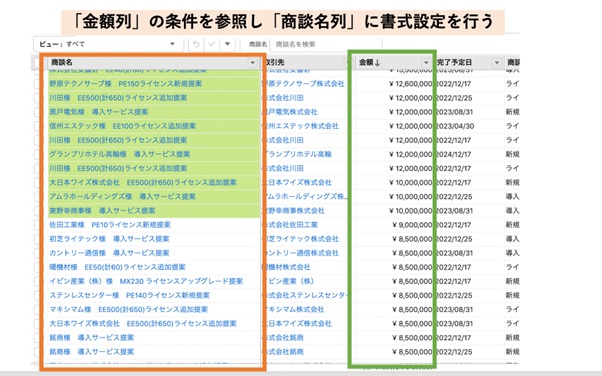Tick the checkbox for the グランプリホテル高輪様 row
This screenshot has width=602, height=376.
coord(37,154)
